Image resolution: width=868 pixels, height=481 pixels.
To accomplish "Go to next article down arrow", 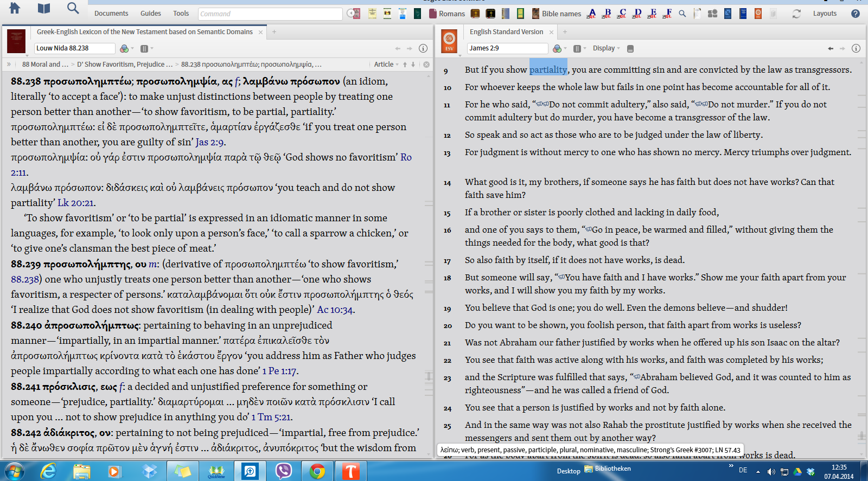I will point(413,64).
